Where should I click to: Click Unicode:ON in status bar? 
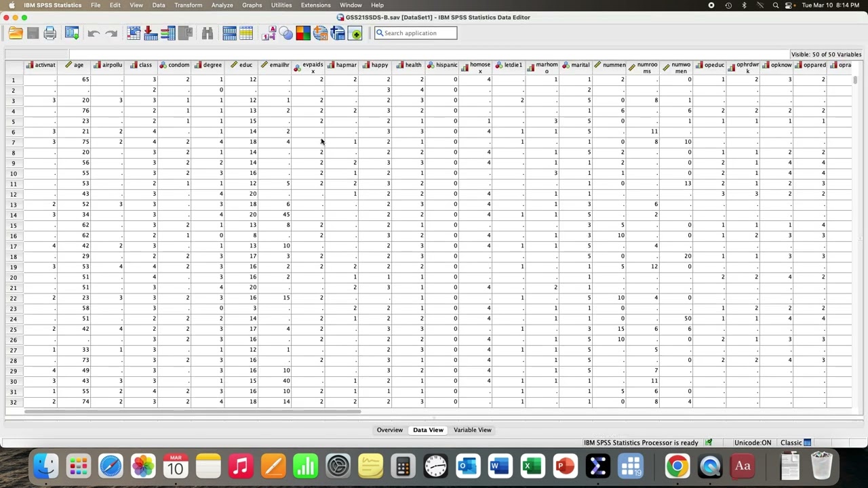752,443
